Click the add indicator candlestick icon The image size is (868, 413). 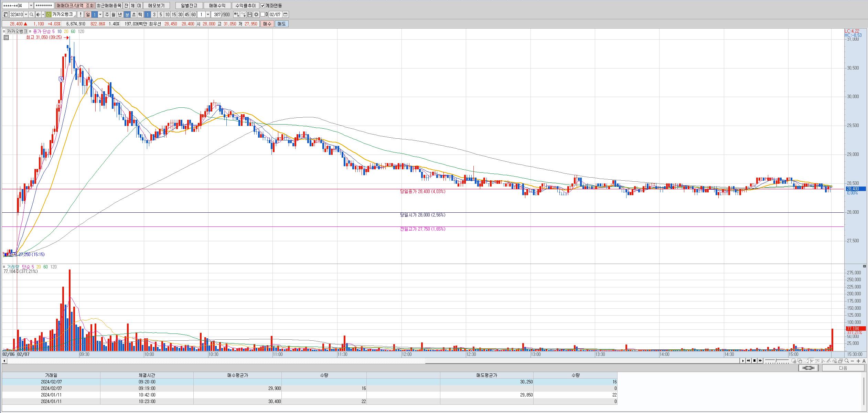236,14
